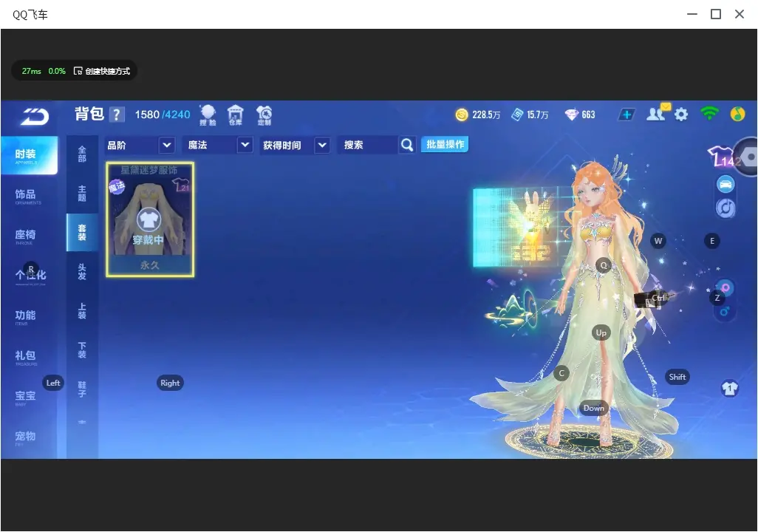Image resolution: width=758 pixels, height=532 pixels.
Task: Click the blue coupon currency icon
Action: pos(517,115)
